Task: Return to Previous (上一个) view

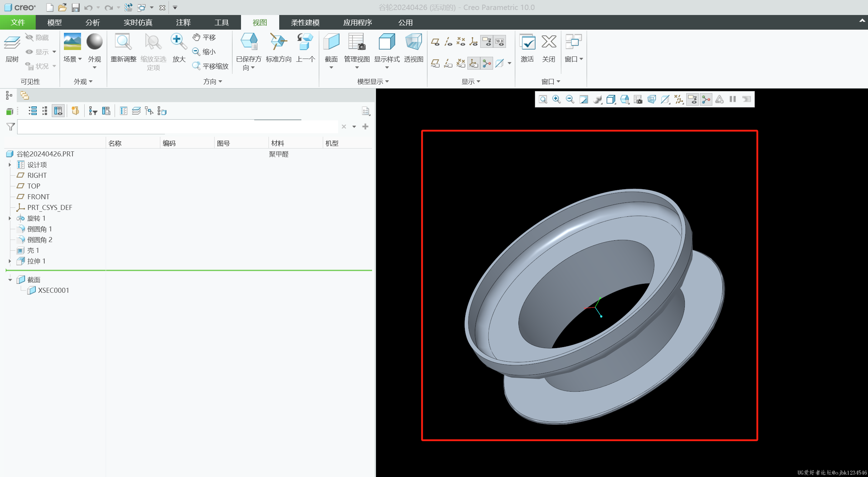Action: tap(305, 48)
